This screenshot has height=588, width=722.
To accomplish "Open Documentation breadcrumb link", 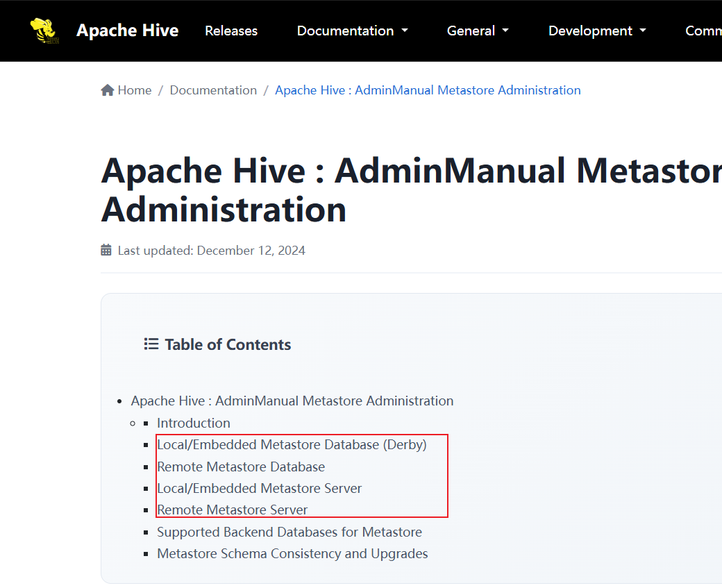I will [213, 90].
